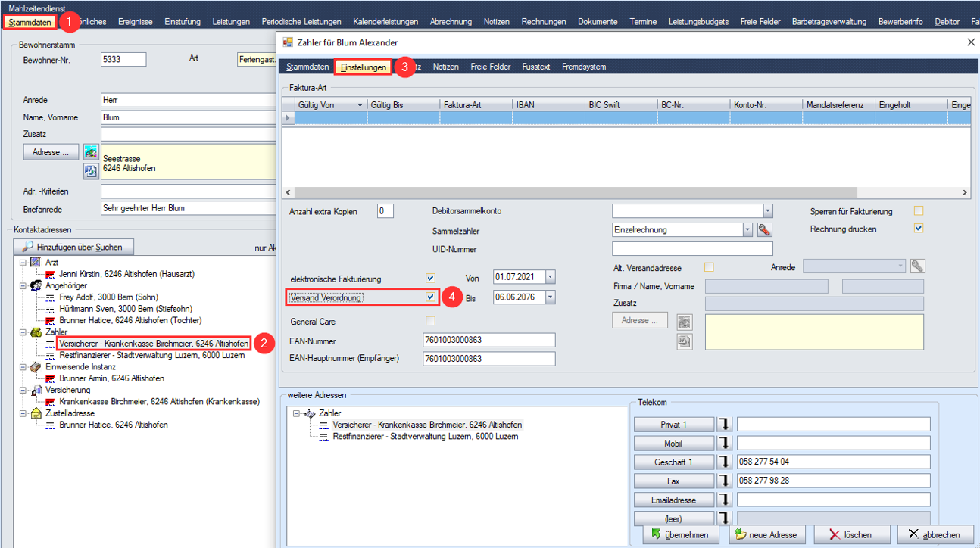Click the arrow icon next to Mobil

(725, 443)
